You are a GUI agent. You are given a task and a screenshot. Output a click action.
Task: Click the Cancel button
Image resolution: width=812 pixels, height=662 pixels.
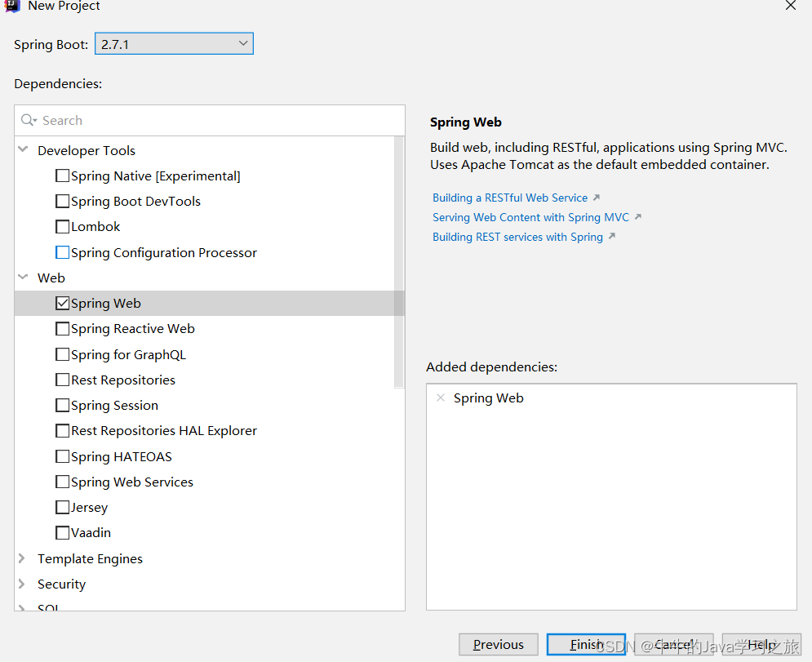674,644
